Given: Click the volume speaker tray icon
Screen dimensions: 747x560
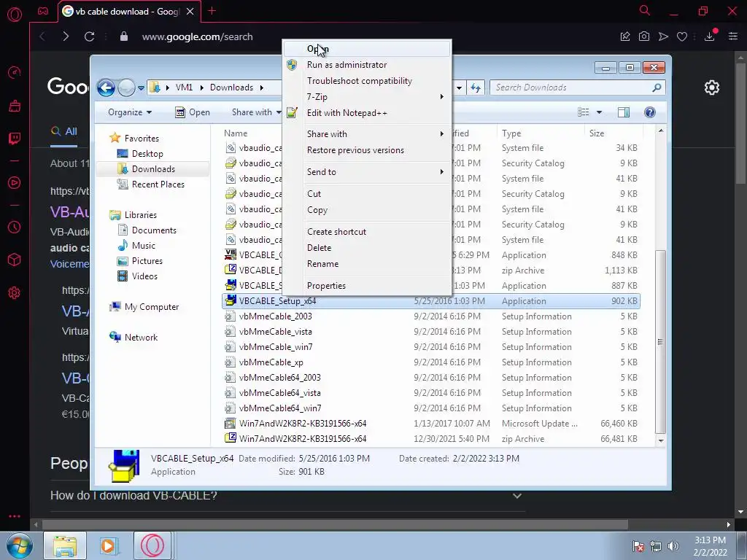Looking at the screenshot, I should pos(673,546).
